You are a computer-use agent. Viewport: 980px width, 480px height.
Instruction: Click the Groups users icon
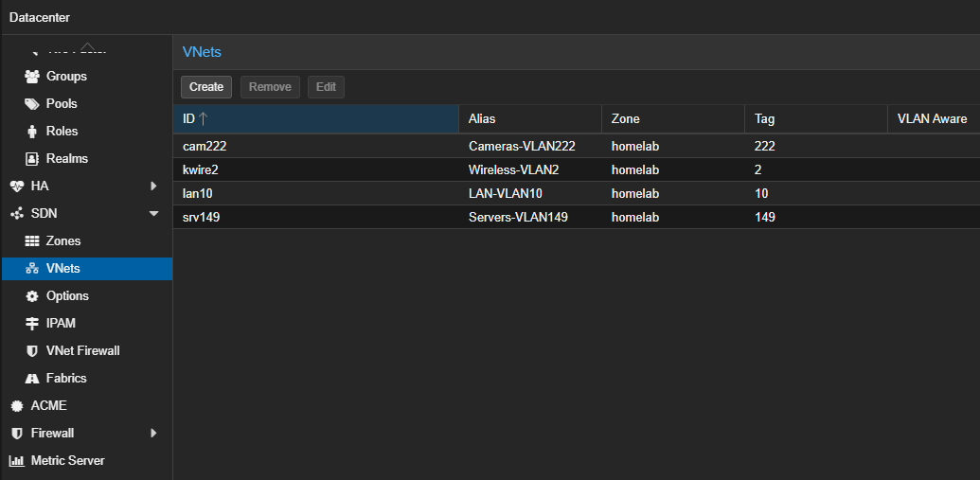tap(32, 77)
